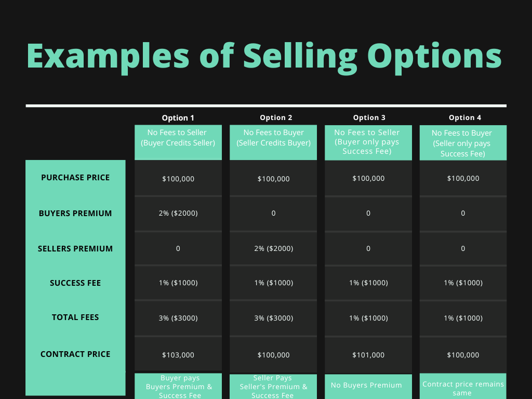Select the BUYERS PREMIUM row label
The height and width of the screenshot is (399, 532).
point(75,214)
